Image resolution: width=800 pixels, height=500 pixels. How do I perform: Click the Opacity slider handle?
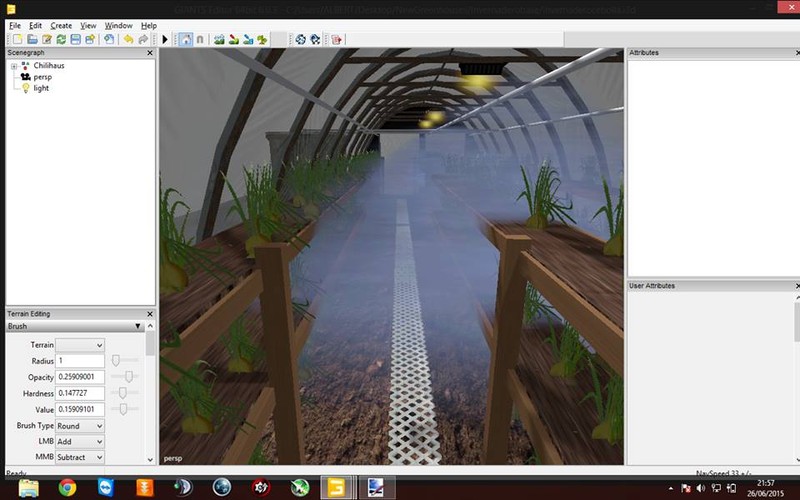point(128,376)
